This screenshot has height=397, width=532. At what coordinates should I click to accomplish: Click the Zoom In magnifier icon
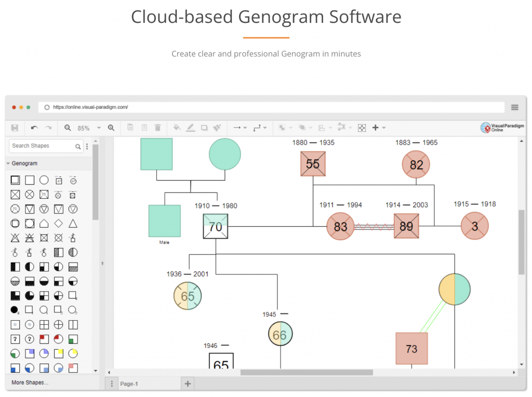pyautogui.click(x=111, y=127)
